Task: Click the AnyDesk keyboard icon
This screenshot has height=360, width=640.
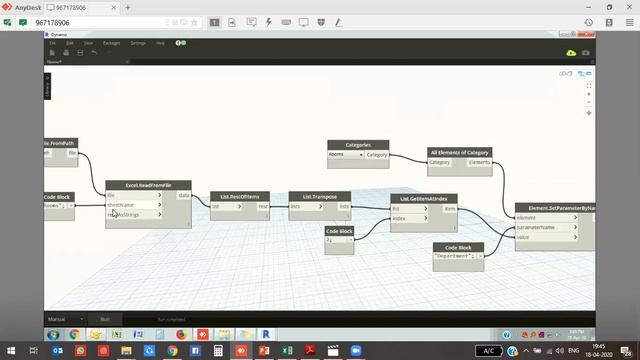Action: (286, 22)
